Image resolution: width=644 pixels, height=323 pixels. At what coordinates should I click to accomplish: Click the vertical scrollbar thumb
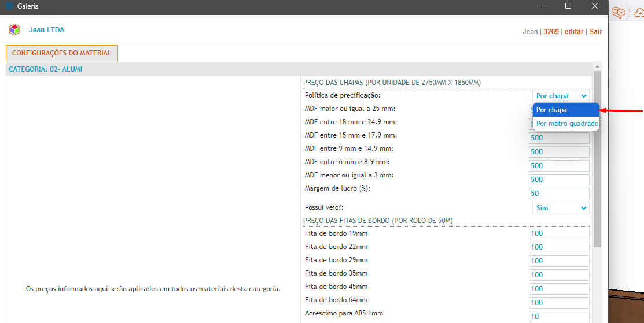(x=597, y=156)
